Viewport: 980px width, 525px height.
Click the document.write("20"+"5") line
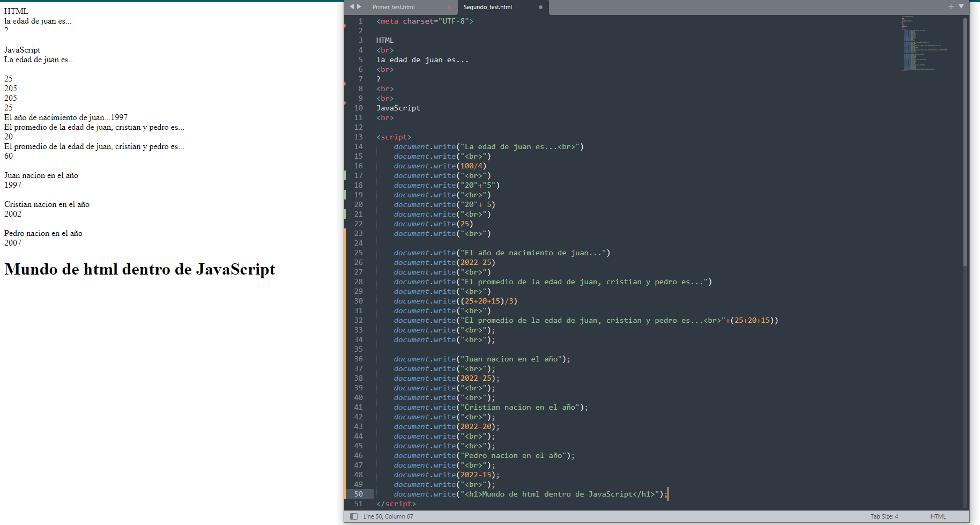coord(447,185)
